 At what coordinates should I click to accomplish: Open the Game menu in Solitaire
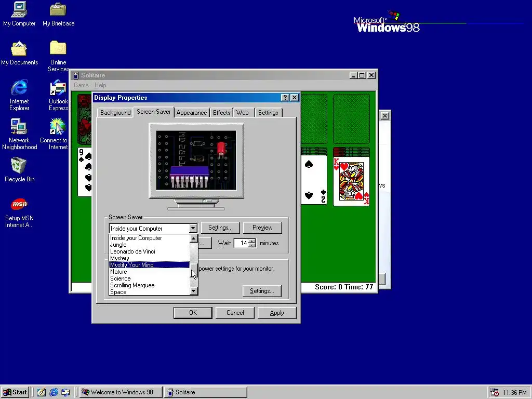click(81, 85)
